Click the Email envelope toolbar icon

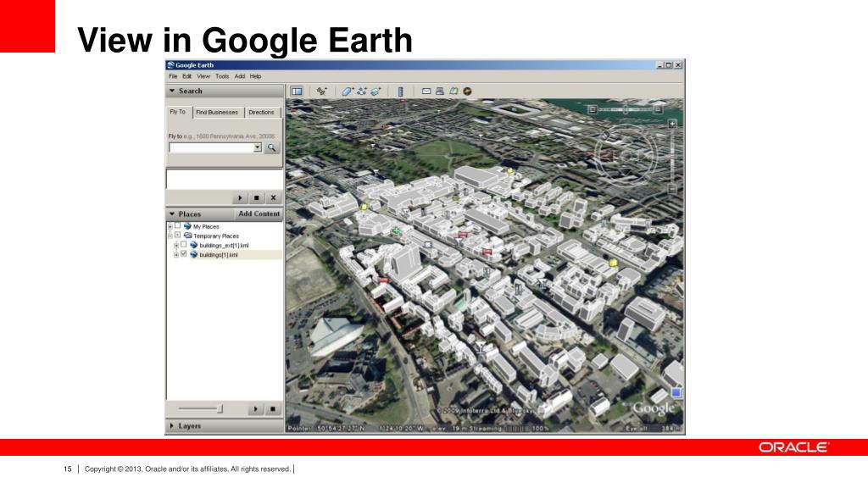coord(426,91)
